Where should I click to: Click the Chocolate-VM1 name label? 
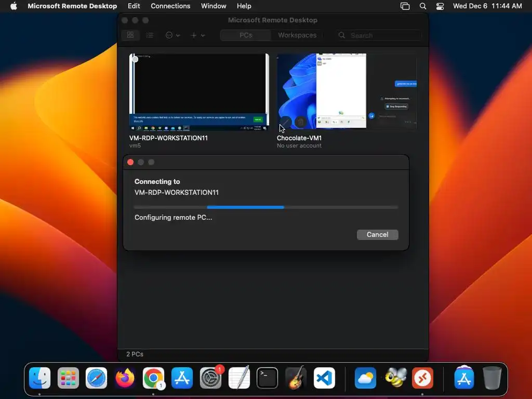pos(299,138)
